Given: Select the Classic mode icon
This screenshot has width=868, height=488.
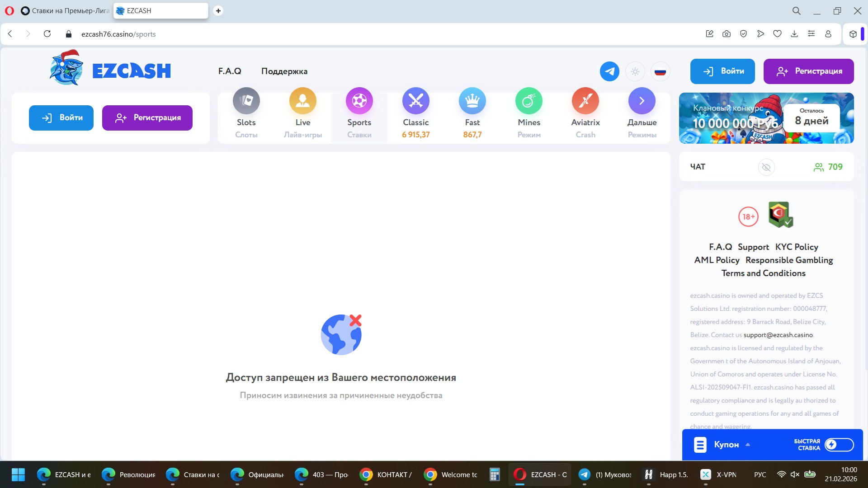Looking at the screenshot, I should coord(415,101).
